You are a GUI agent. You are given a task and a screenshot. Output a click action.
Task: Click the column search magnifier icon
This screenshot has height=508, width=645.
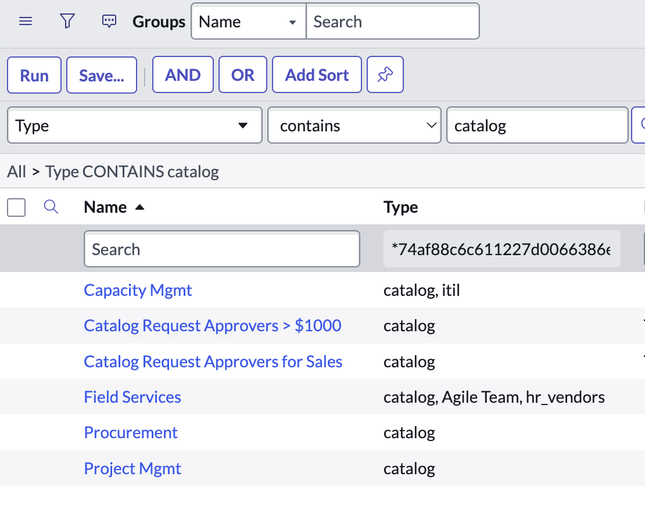coord(51,207)
